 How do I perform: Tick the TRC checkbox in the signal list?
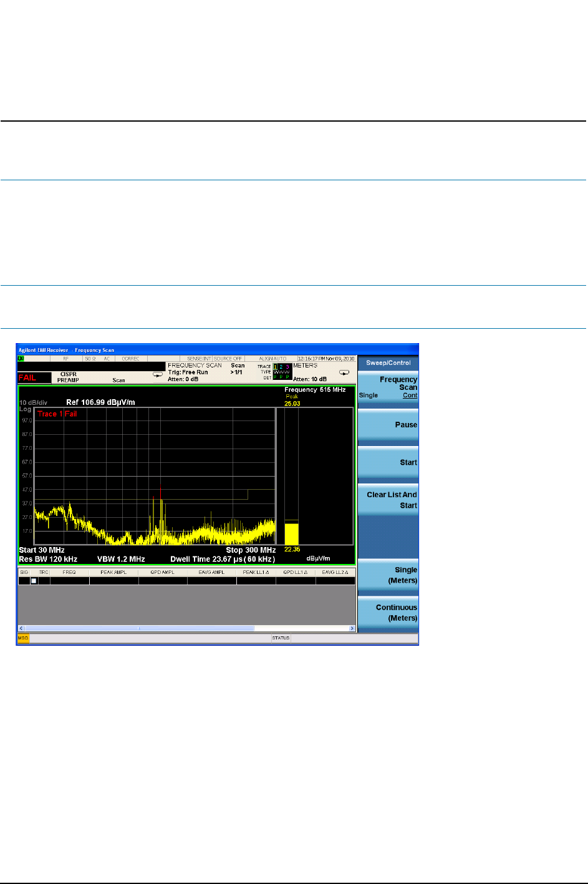tap(34, 581)
